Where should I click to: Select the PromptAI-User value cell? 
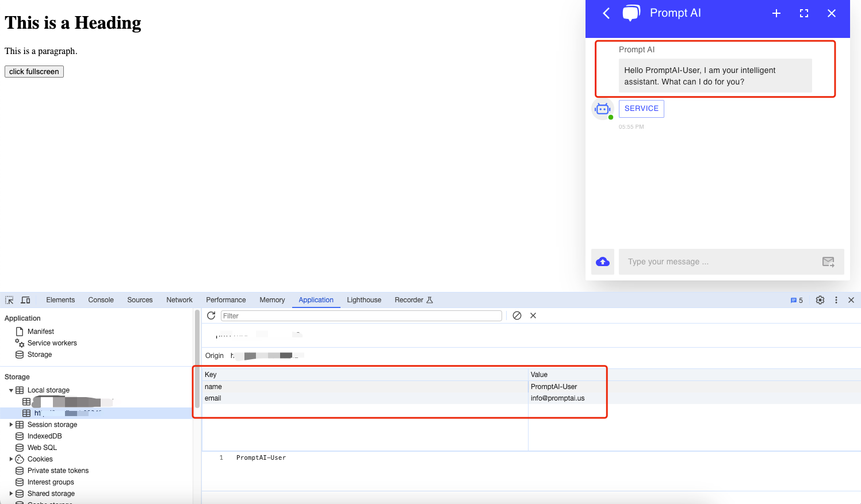pyautogui.click(x=694, y=387)
